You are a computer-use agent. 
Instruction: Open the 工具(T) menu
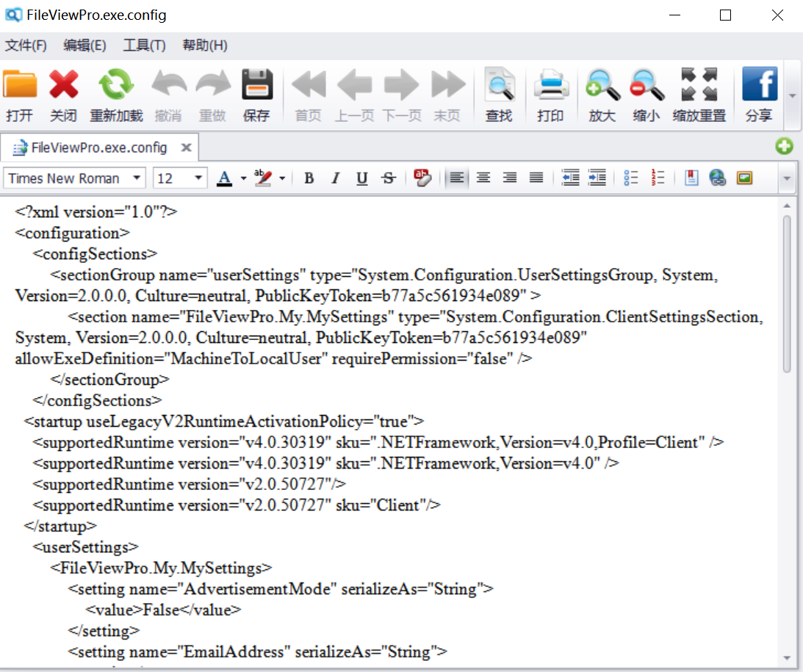tap(145, 46)
